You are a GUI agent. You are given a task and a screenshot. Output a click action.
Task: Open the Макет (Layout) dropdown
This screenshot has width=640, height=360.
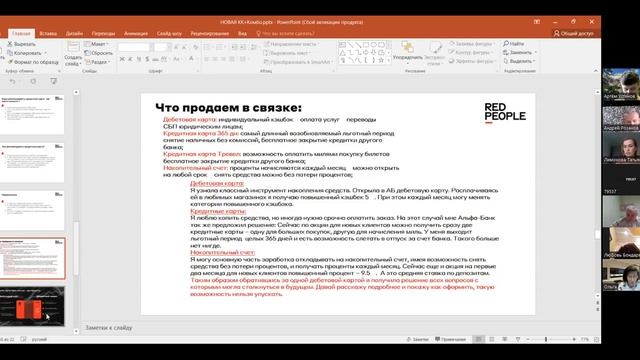pos(96,44)
